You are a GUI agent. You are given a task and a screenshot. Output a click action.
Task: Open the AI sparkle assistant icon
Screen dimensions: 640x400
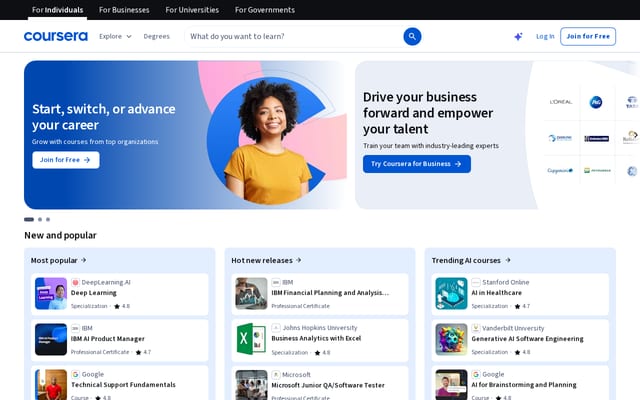[518, 36]
